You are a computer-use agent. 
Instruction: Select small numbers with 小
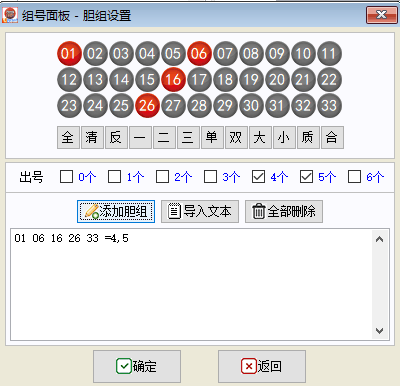point(284,137)
